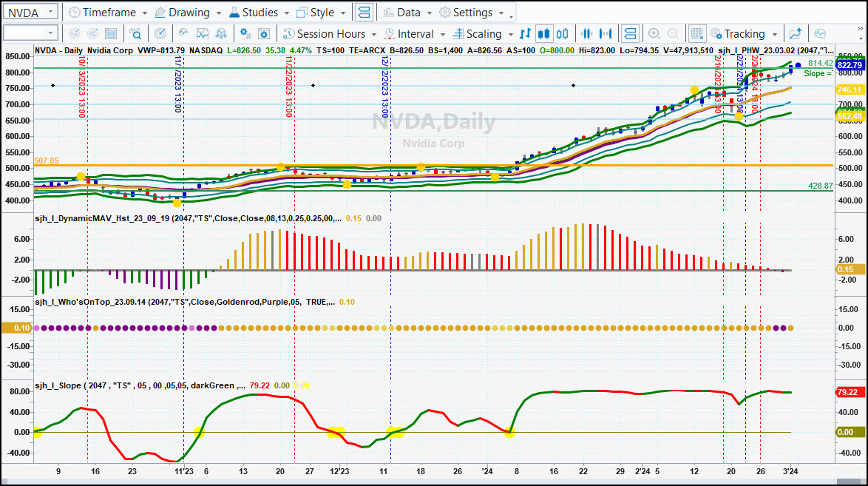Click the green 814.42 level label
The image size is (868, 486).
(821, 63)
